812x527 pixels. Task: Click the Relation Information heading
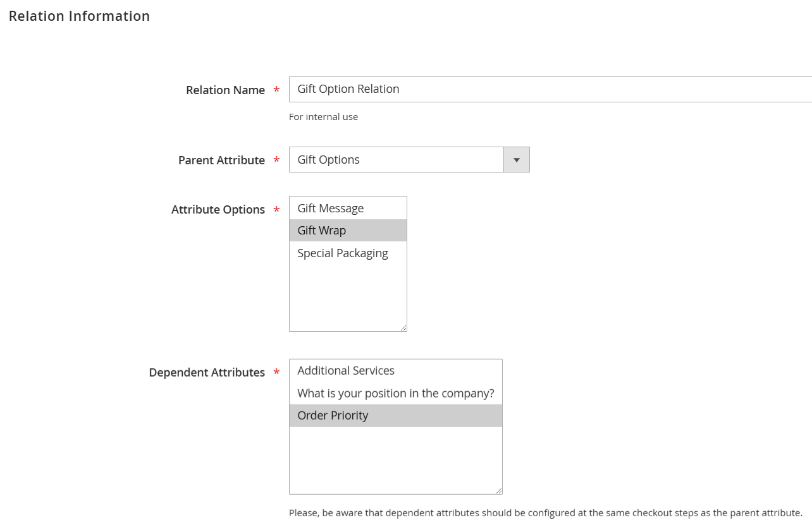coord(80,16)
